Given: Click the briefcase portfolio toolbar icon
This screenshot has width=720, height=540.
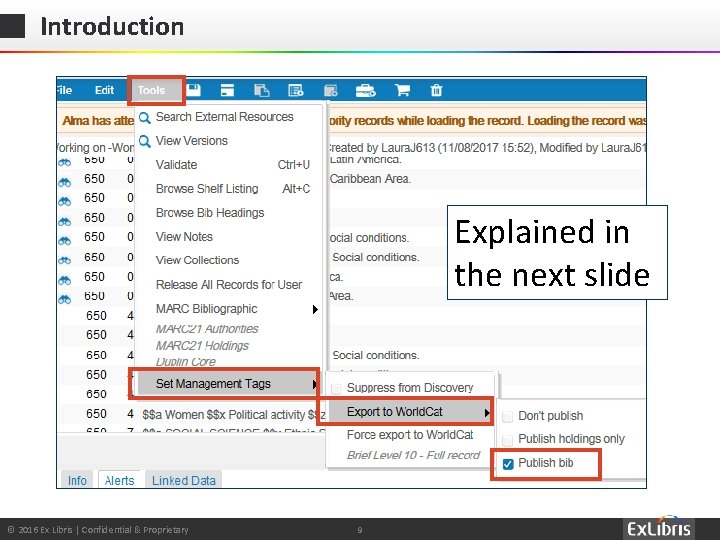Looking at the screenshot, I should (x=366, y=90).
